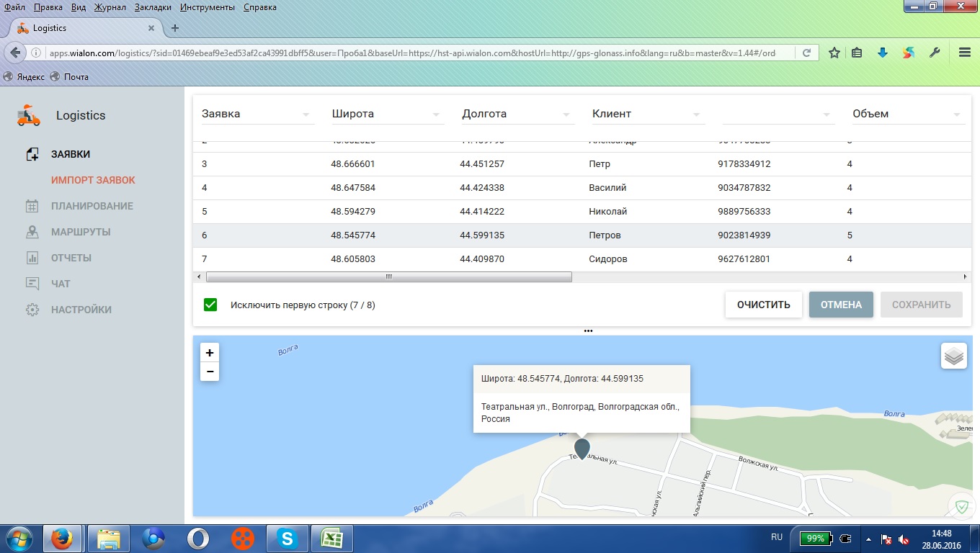Click the map location pin marker

582,448
